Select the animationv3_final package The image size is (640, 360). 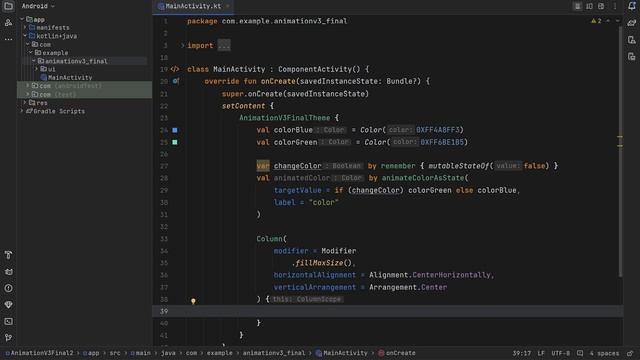tap(72, 61)
